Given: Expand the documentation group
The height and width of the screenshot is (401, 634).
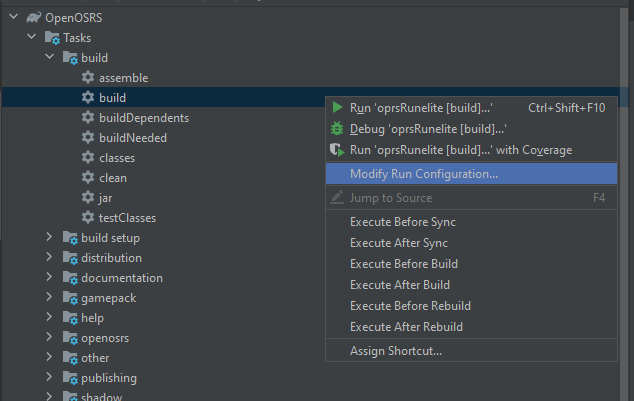Looking at the screenshot, I should (49, 277).
